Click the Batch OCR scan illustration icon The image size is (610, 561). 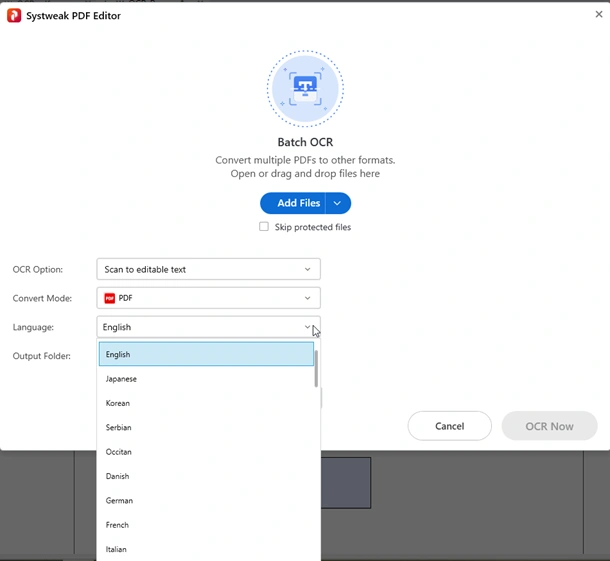tap(305, 89)
